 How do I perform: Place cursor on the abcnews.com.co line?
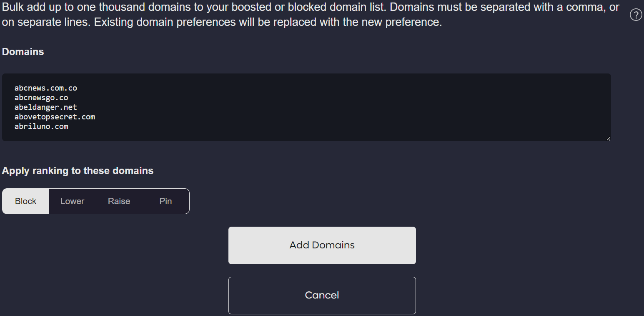tap(46, 88)
